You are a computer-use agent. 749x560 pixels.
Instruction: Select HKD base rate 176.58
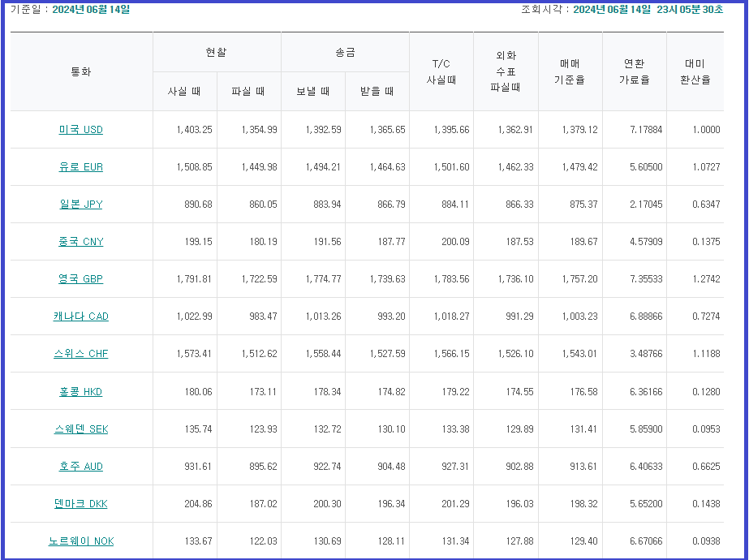pos(583,392)
